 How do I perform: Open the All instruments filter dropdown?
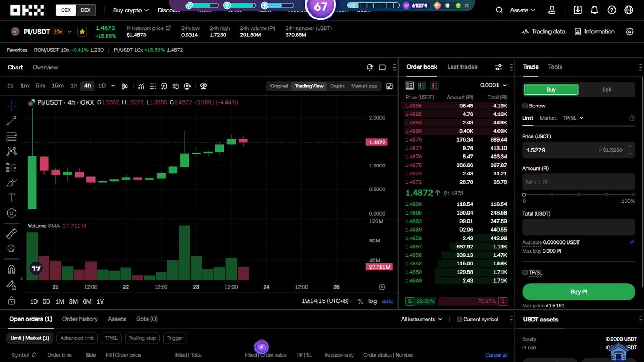tap(422, 319)
